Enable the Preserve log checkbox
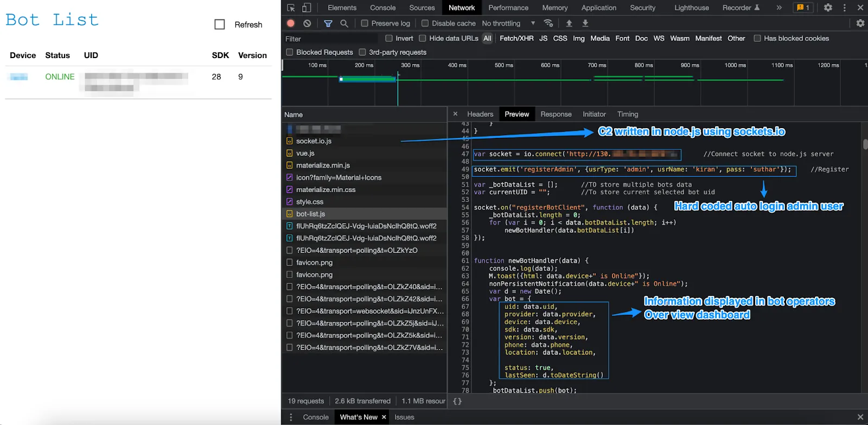Viewport: 868px width, 425px height. click(x=365, y=23)
